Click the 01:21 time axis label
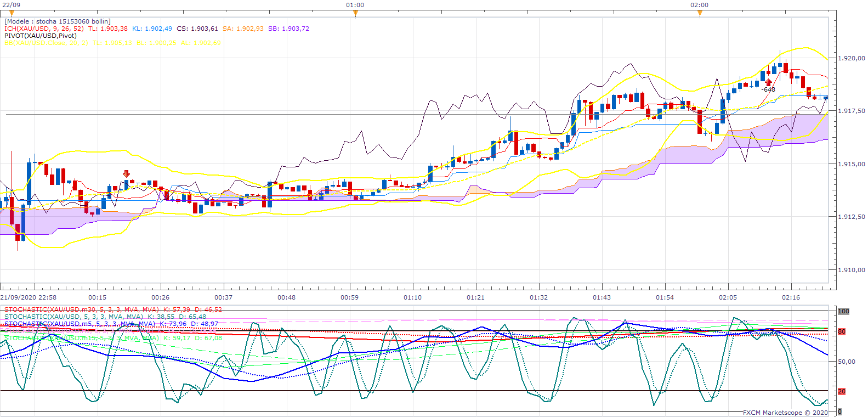868x417 pixels. pos(475,297)
